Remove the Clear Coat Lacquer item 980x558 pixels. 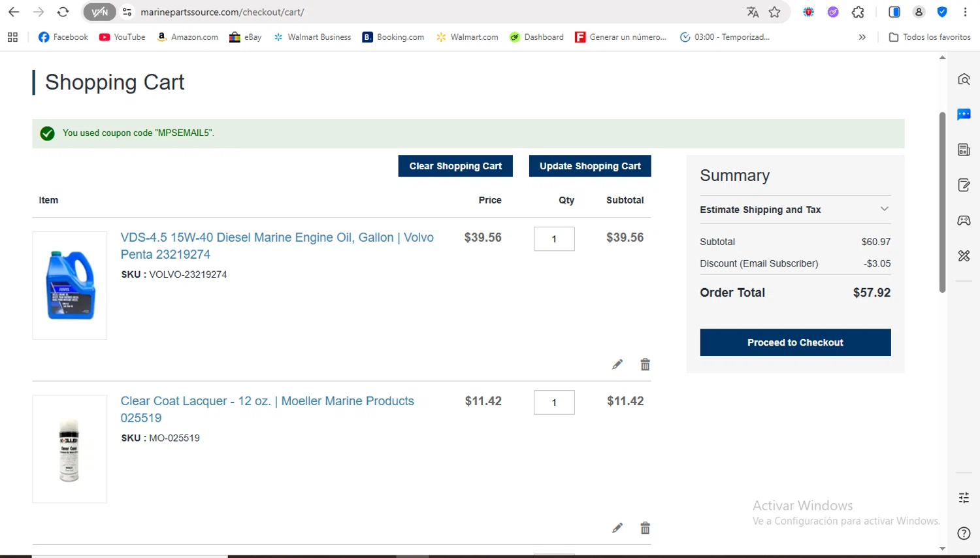point(645,528)
